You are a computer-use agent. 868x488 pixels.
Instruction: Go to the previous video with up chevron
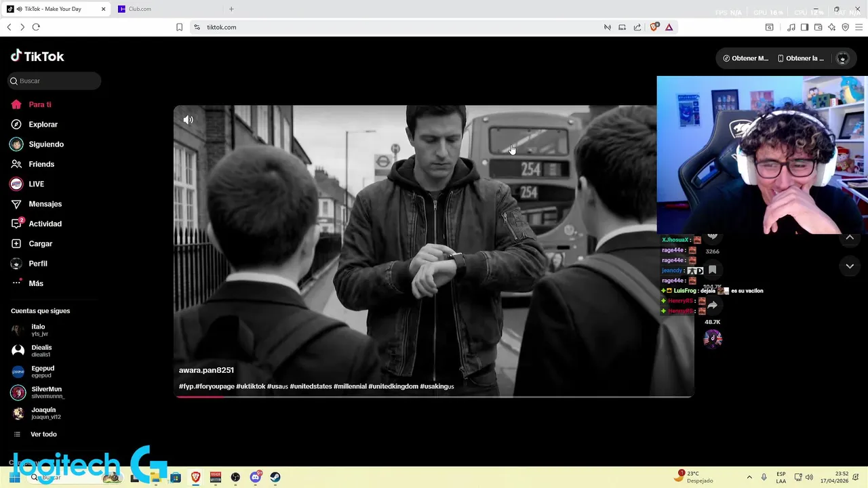point(850,237)
